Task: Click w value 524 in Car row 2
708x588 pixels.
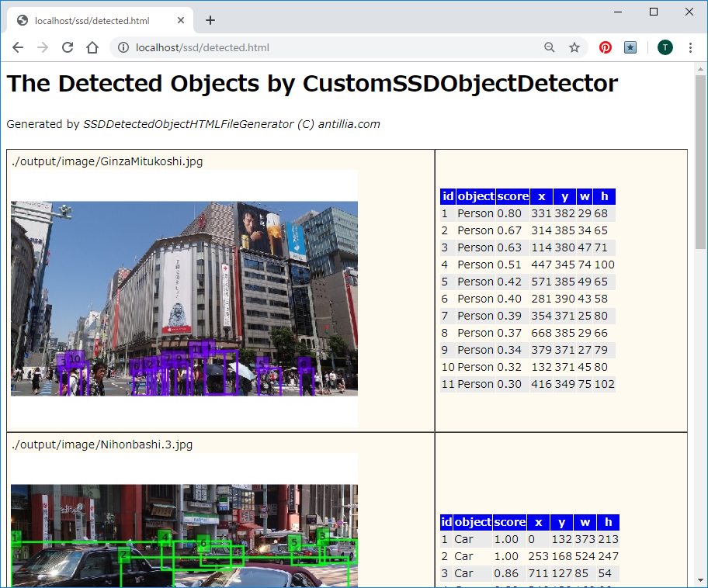Action: coord(585,556)
